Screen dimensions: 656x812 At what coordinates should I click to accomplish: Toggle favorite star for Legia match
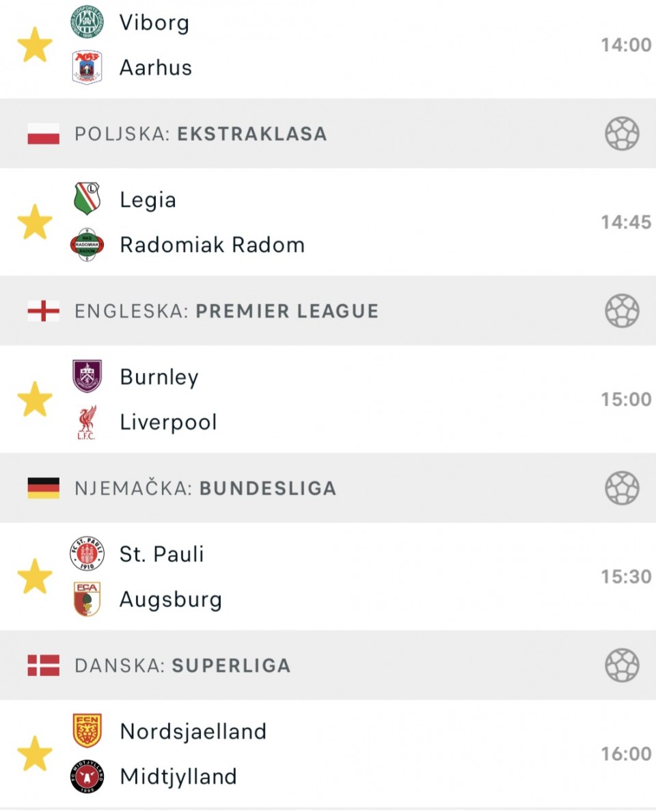[x=35, y=222]
